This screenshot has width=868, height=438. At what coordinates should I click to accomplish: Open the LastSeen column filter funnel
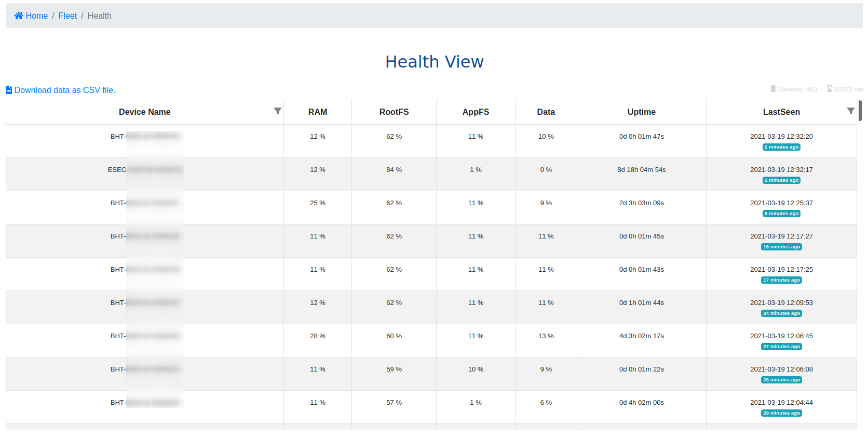click(850, 111)
